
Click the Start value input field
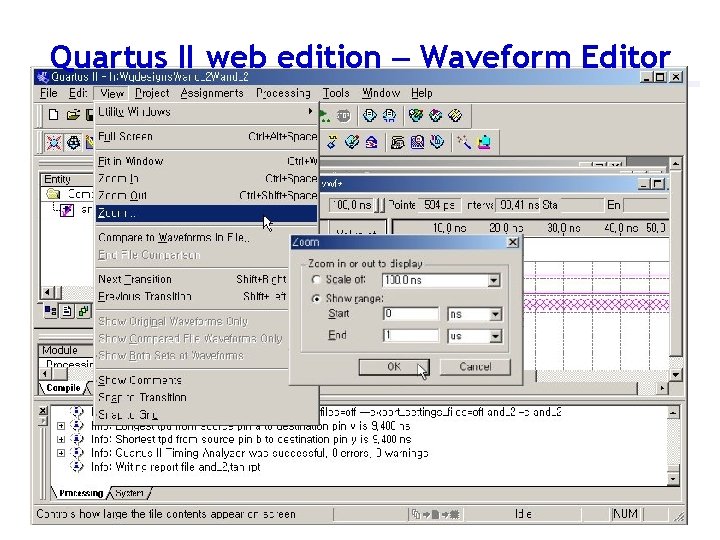(x=411, y=314)
